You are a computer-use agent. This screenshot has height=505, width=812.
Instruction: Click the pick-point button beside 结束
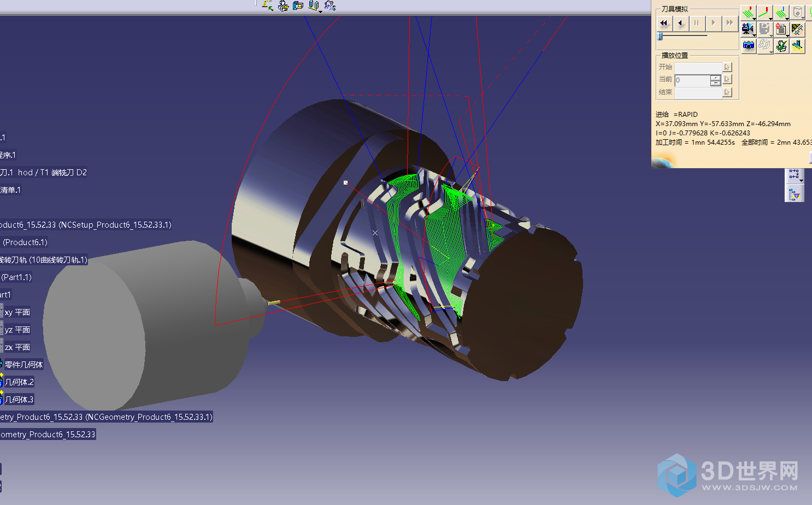pos(727,92)
